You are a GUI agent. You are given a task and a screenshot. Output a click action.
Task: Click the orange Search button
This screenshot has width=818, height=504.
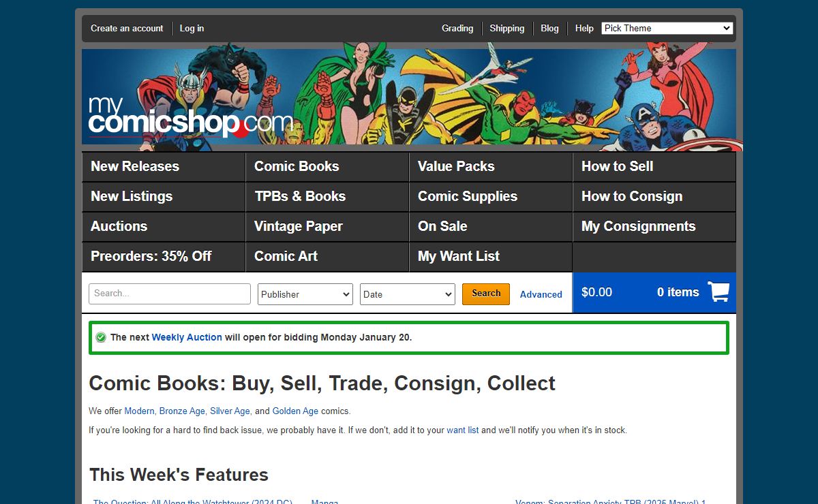point(486,294)
